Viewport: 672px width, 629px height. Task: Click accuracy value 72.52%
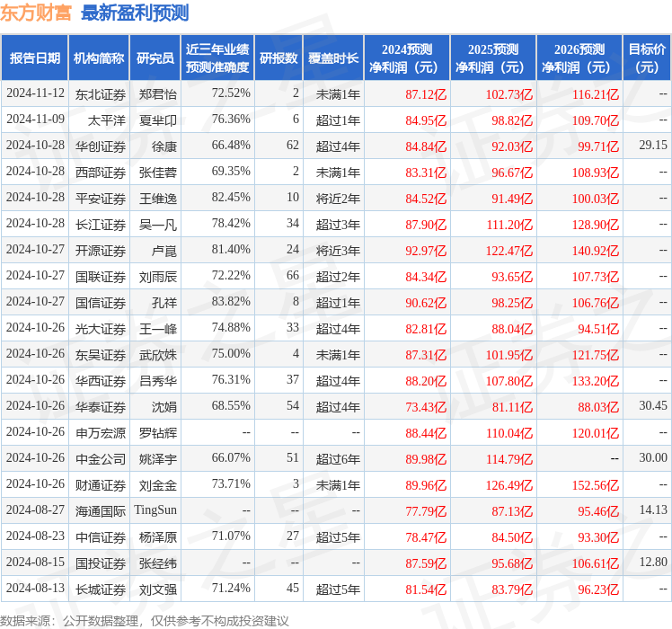tap(231, 93)
